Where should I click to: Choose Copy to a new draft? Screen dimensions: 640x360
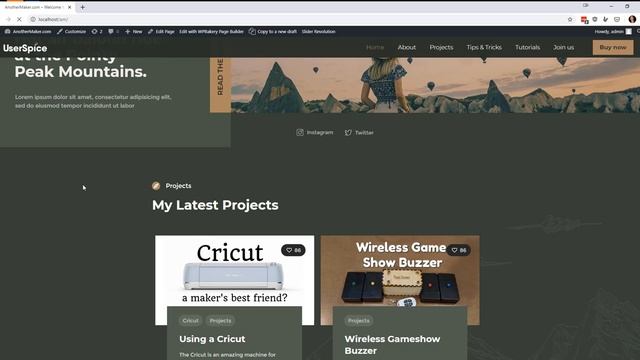(273, 31)
